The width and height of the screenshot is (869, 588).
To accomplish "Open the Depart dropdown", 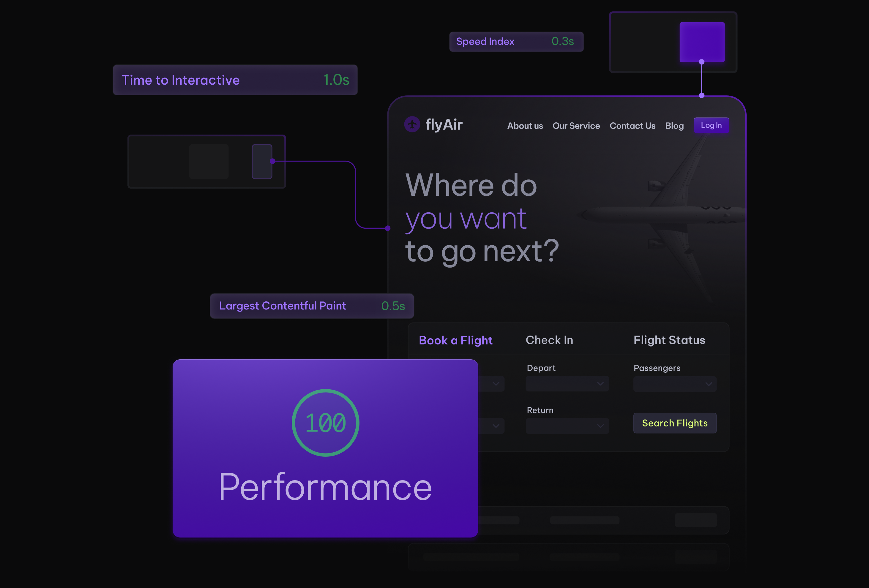I will pyautogui.click(x=567, y=384).
